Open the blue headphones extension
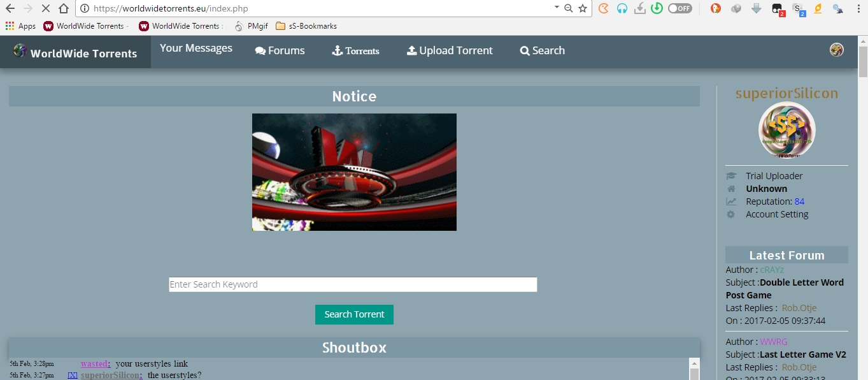Viewport: 868px width, 380px height. pos(622,8)
